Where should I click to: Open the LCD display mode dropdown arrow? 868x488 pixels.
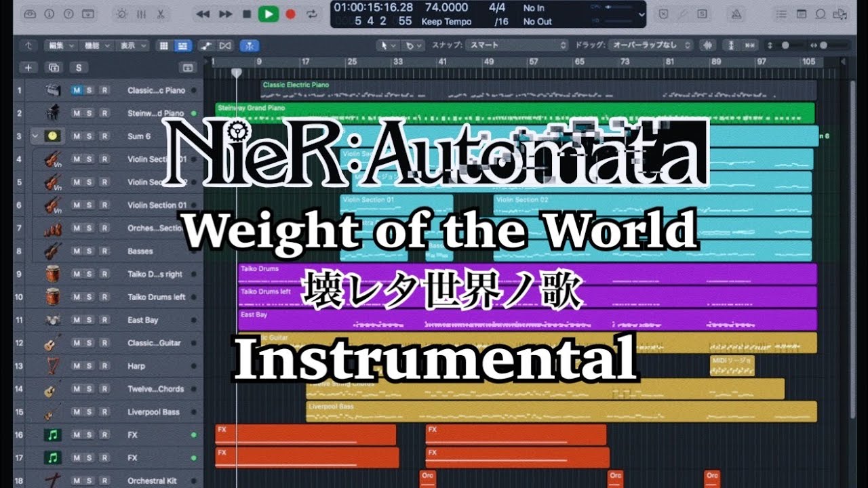click(642, 14)
